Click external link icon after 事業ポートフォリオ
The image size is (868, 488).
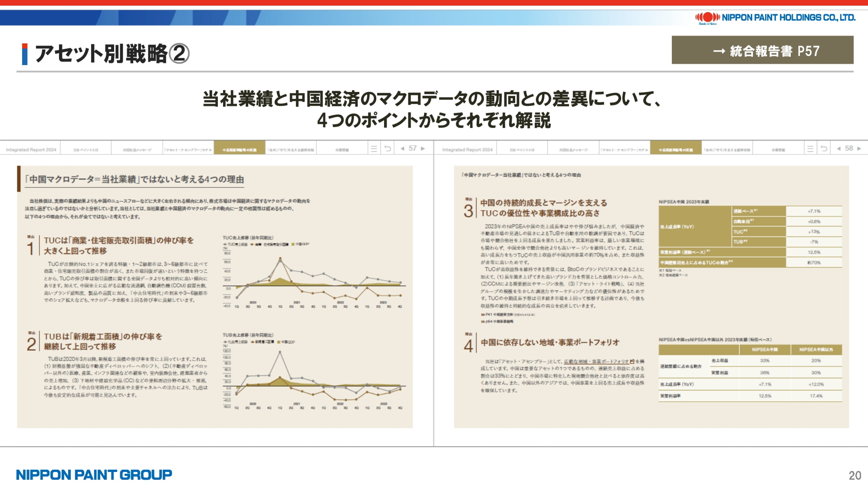tap(632, 361)
